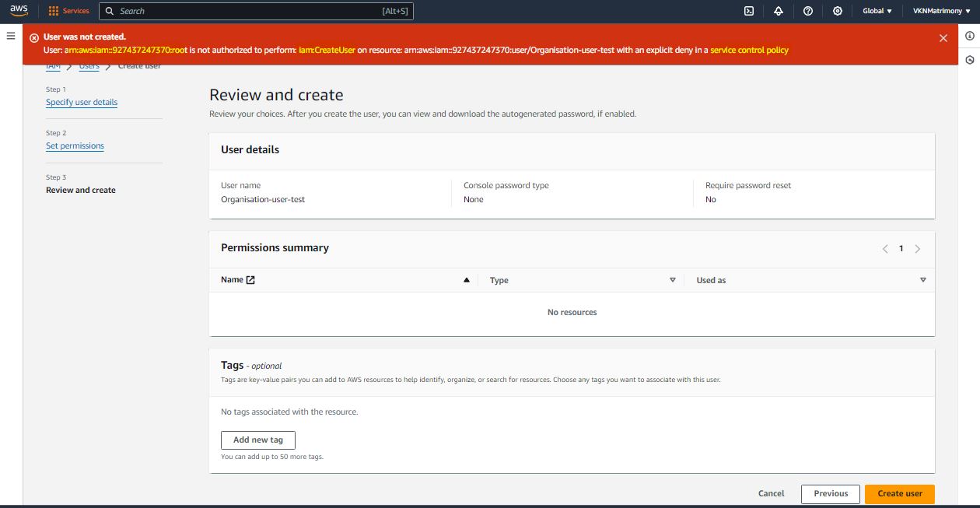
Task: Go to next permissions summary page arrow
Action: pyautogui.click(x=918, y=249)
